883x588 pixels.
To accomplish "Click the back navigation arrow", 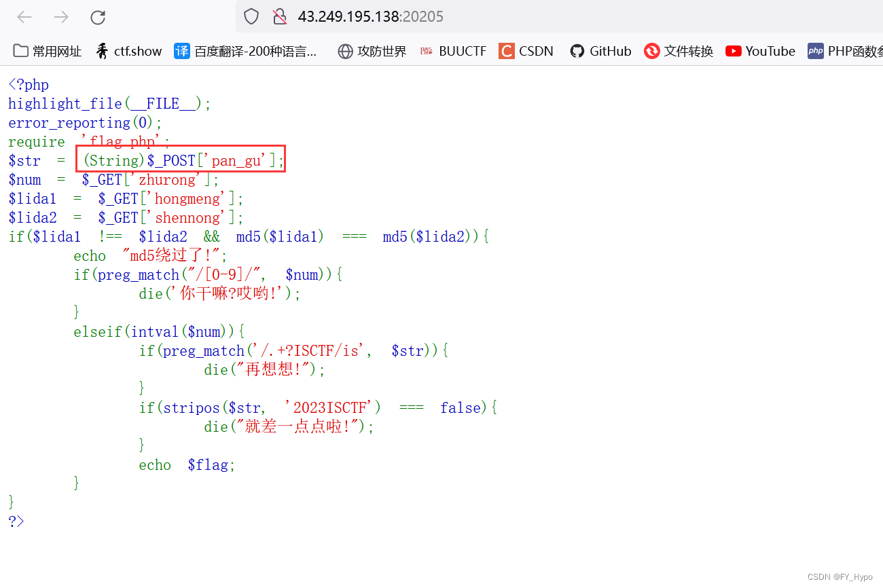I will click(24, 17).
